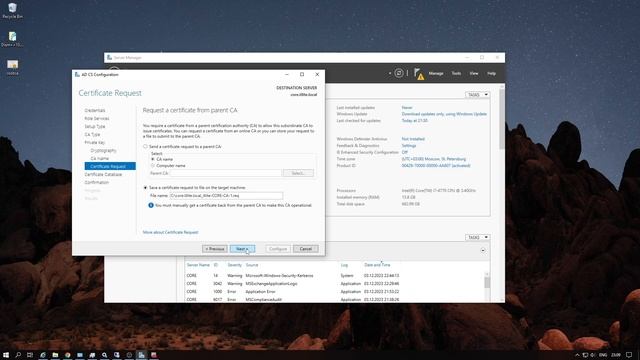The width and height of the screenshot is (640, 360).
Task: Open the notifications flag with warning
Action: click(419, 73)
